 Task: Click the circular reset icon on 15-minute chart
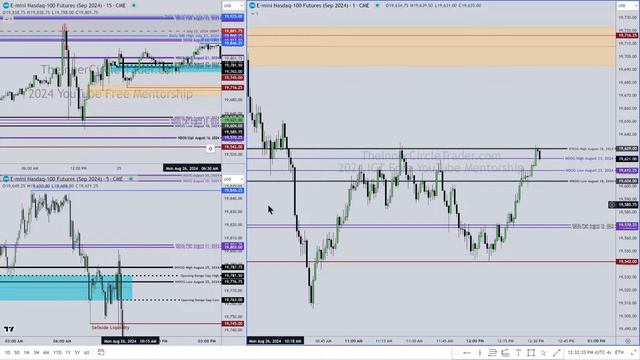(x=210, y=149)
